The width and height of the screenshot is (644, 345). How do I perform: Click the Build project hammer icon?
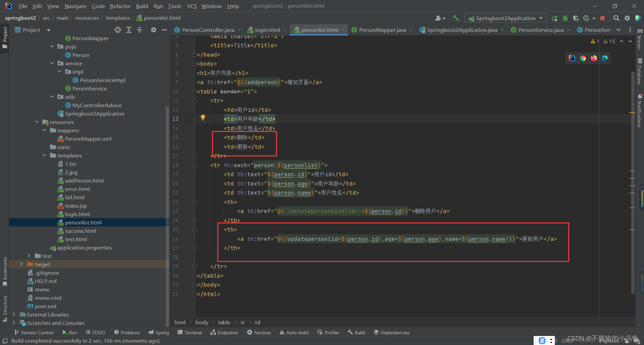[456, 18]
